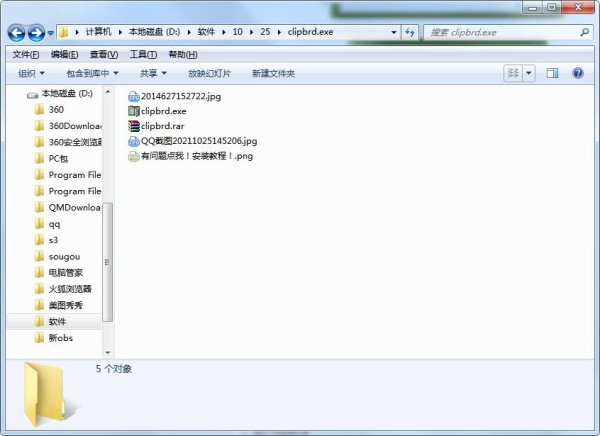This screenshot has width=600, height=436.
Task: Open the 包含到库中 dropdown
Action: pyautogui.click(x=92, y=73)
